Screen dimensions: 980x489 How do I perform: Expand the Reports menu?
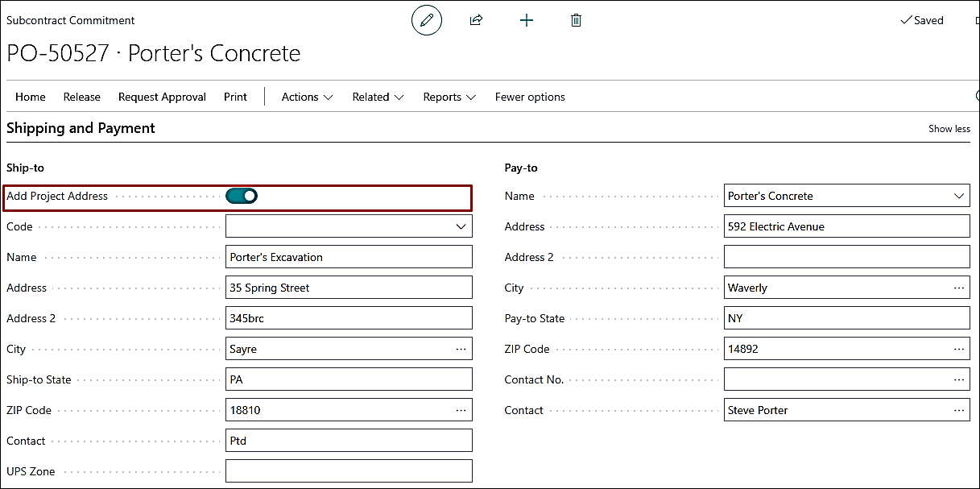(x=449, y=97)
